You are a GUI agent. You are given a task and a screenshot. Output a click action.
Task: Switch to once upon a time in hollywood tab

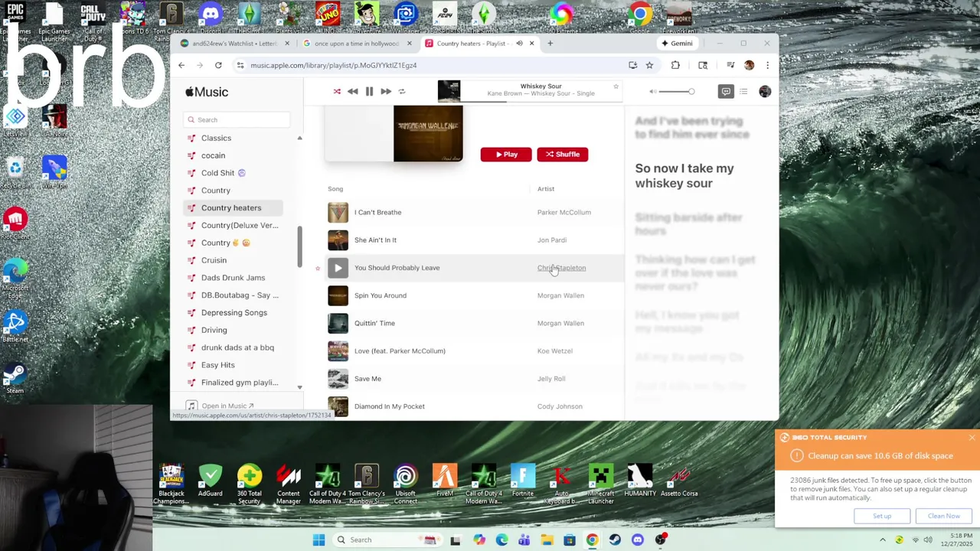click(x=356, y=44)
